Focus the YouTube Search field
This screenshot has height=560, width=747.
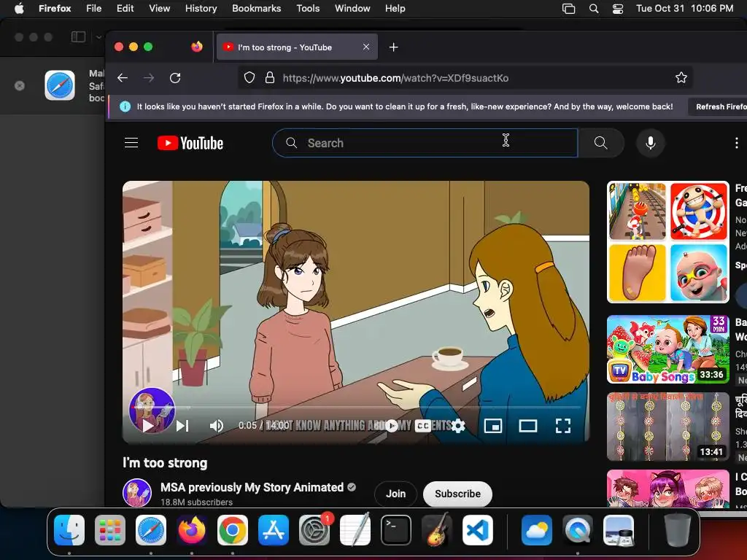(425, 143)
